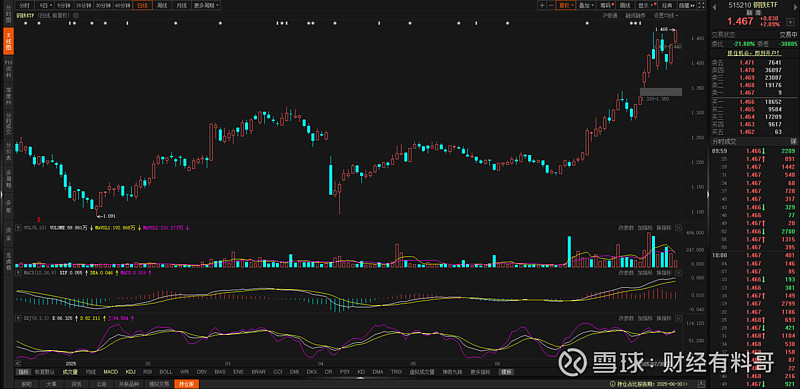
Task: Open 分时成交 sidebar item
Action: (x=8, y=124)
